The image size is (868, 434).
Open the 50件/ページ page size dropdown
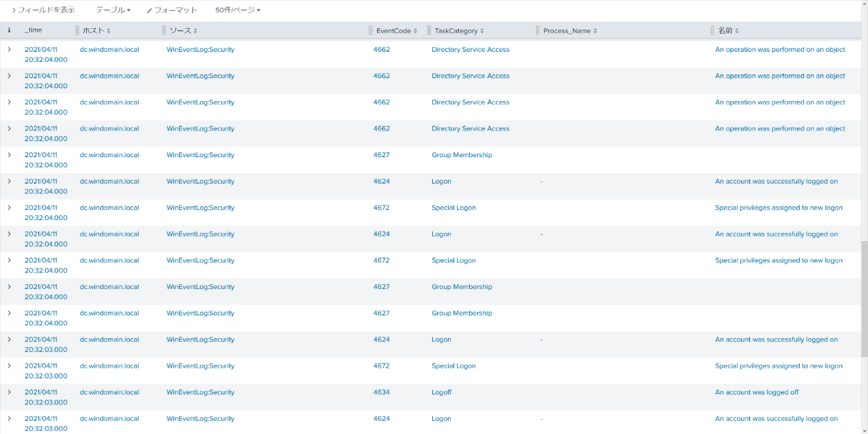point(238,10)
